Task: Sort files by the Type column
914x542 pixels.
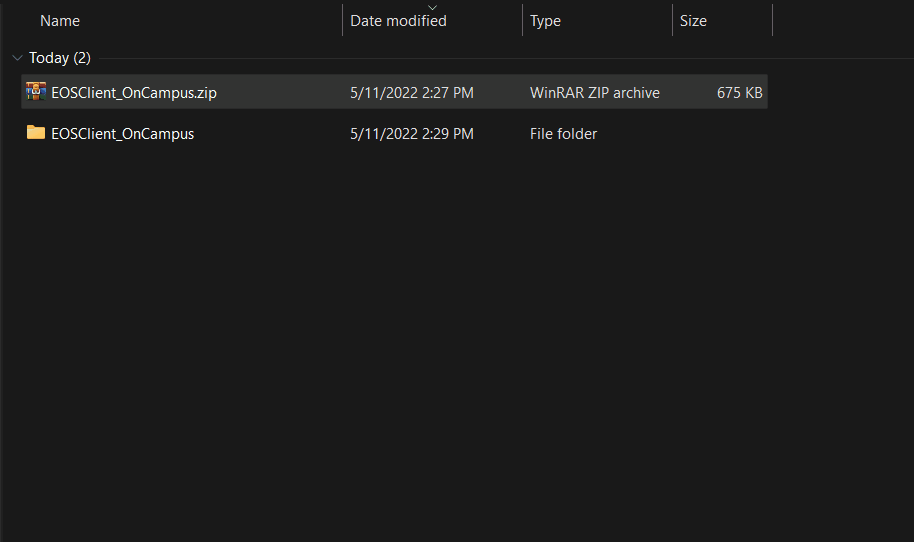Action: pyautogui.click(x=545, y=21)
